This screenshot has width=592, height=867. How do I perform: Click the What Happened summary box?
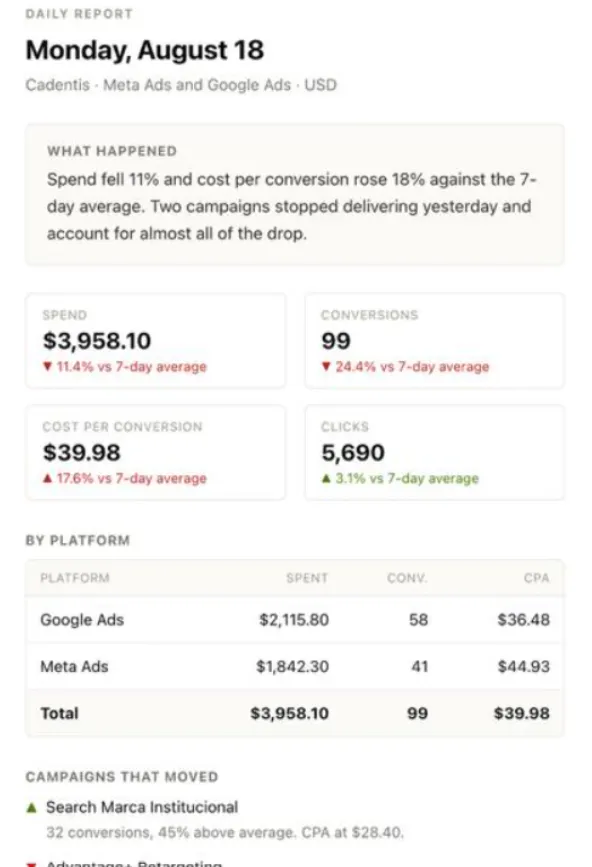click(x=295, y=195)
